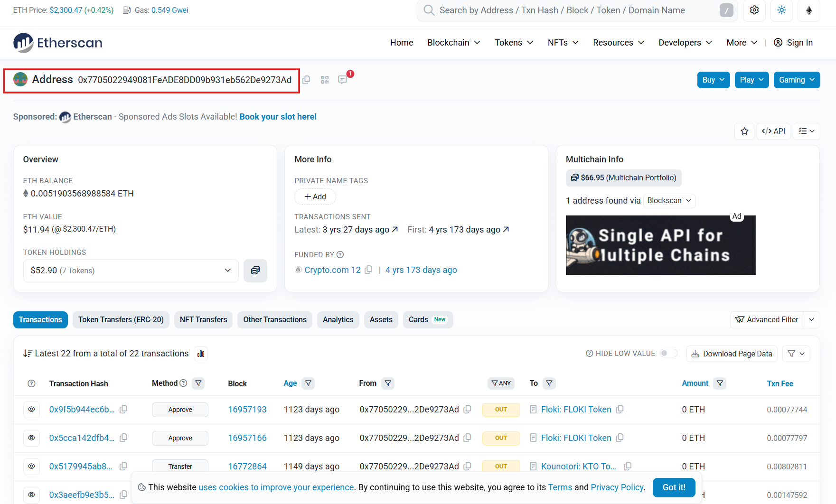Open the Advanced Filter chevron dropdown
The height and width of the screenshot is (504, 836).
pos(811,320)
